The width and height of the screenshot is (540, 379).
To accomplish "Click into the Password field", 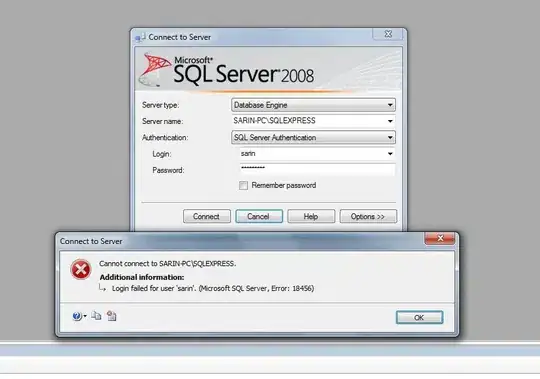I will [x=317, y=169].
